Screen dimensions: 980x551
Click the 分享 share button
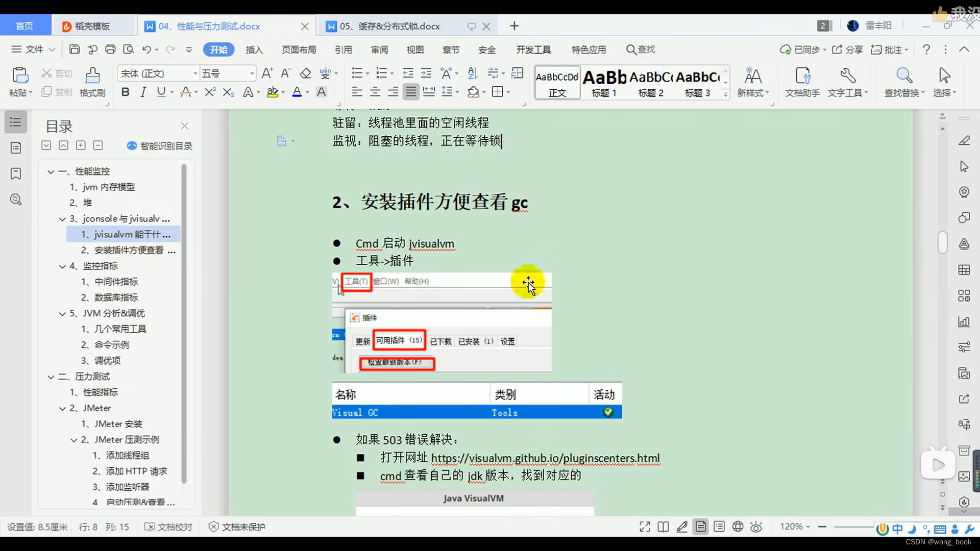847,49
